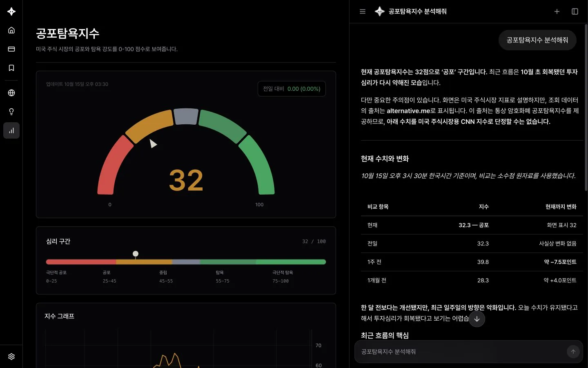Open the chat panel hamburger menu

pyautogui.click(x=363, y=11)
